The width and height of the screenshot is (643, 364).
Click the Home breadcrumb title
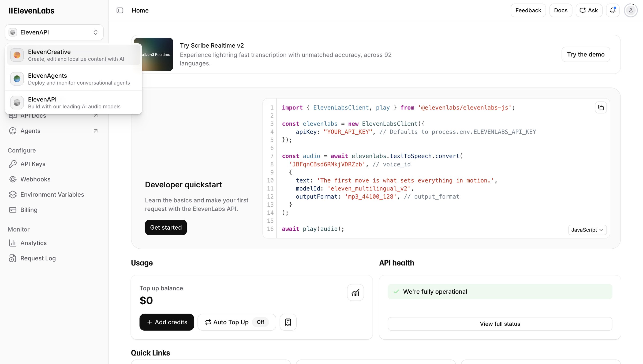[140, 10]
